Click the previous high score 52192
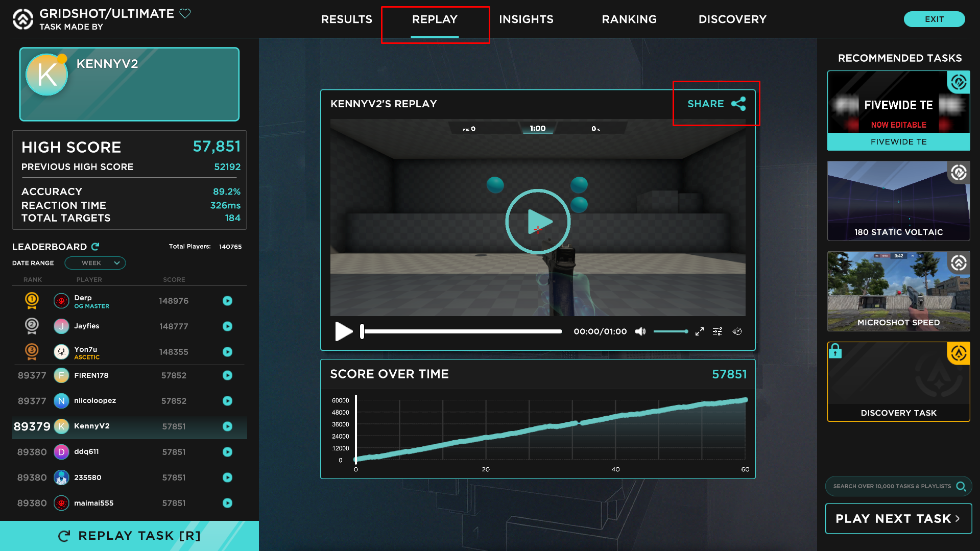980x551 pixels. tap(227, 167)
